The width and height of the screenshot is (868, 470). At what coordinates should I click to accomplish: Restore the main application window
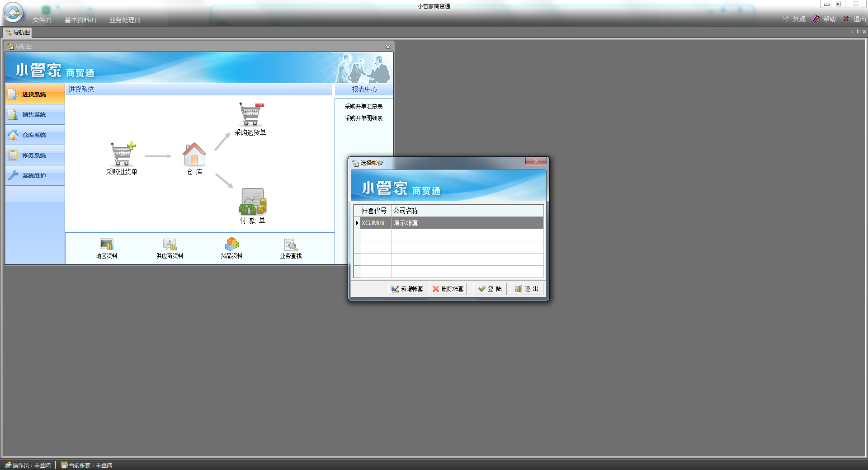point(839,4)
